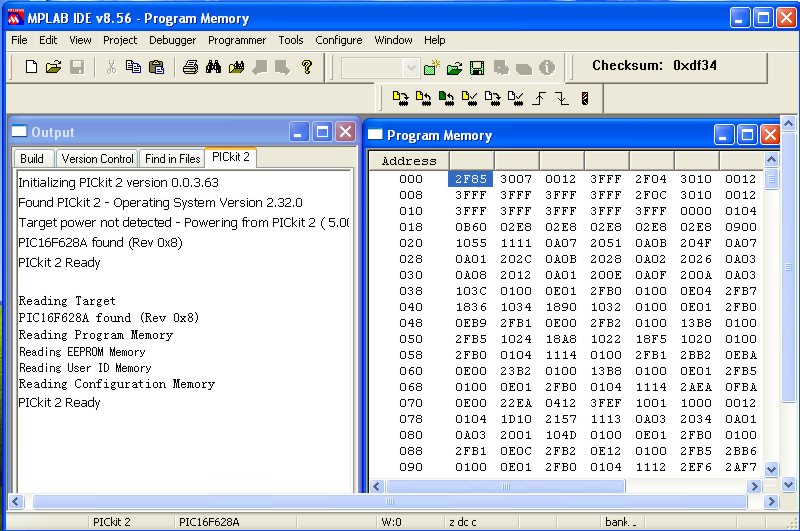Screen dimensions: 800x531
Task: Click the yellow question mark Help icon
Action: (x=307, y=67)
